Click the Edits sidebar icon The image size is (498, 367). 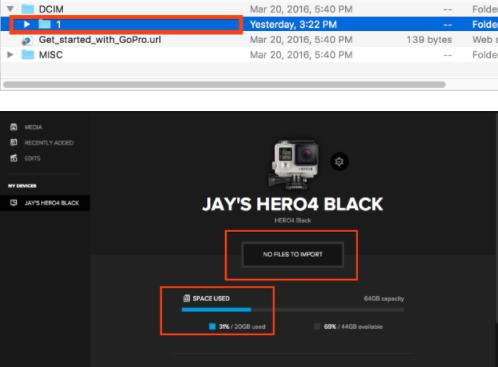14,158
